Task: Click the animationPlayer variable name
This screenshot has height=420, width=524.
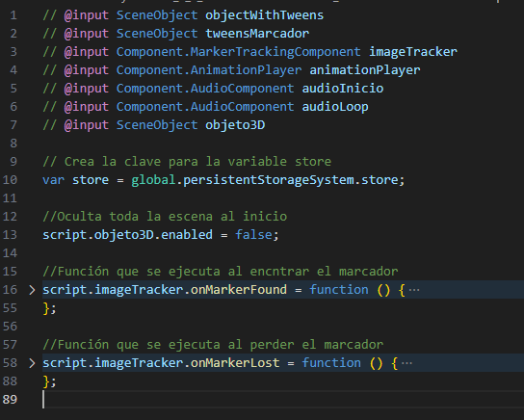Action: click(365, 70)
